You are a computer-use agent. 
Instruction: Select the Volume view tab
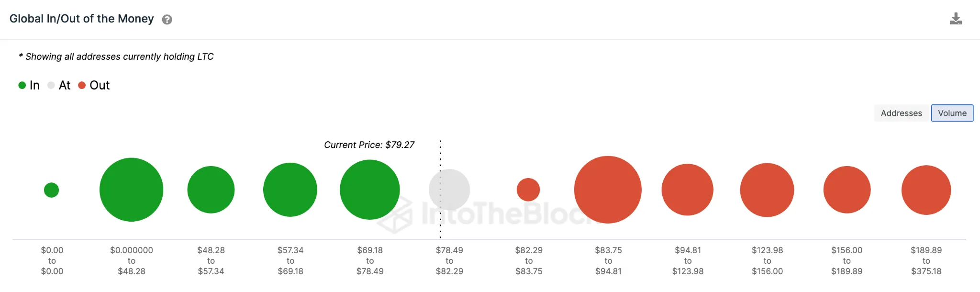coord(952,113)
